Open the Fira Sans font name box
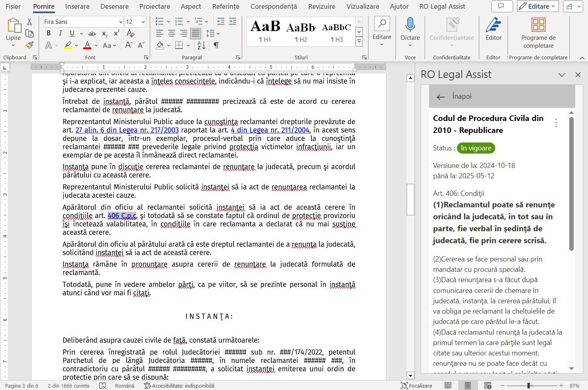 click(x=83, y=22)
